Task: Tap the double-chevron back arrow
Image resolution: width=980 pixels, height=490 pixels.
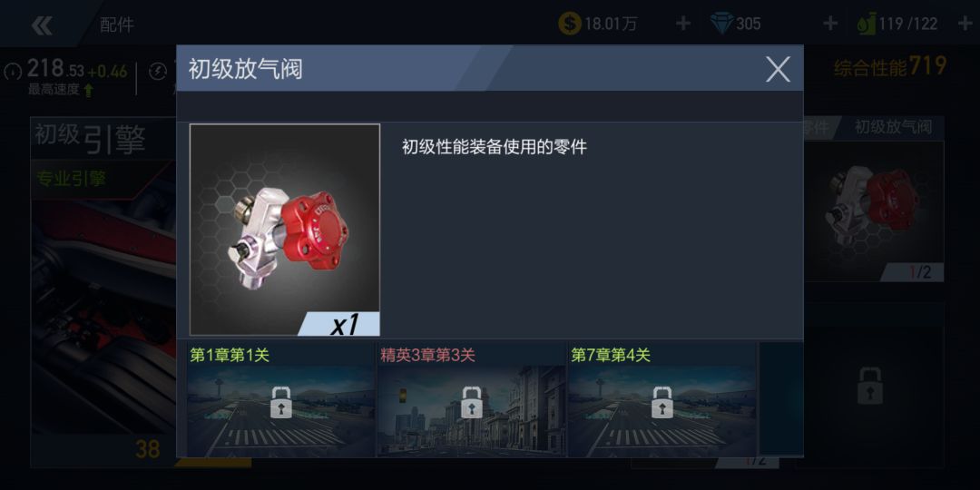Action: [x=42, y=25]
